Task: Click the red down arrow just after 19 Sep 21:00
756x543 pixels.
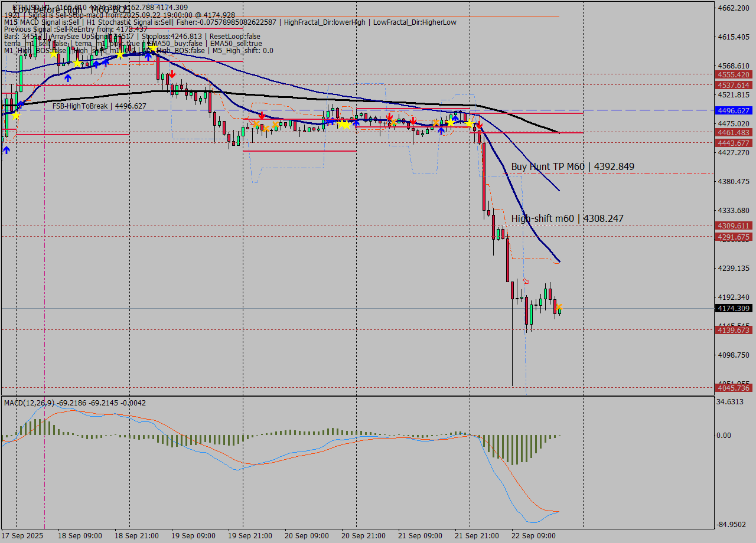Action: click(262, 116)
